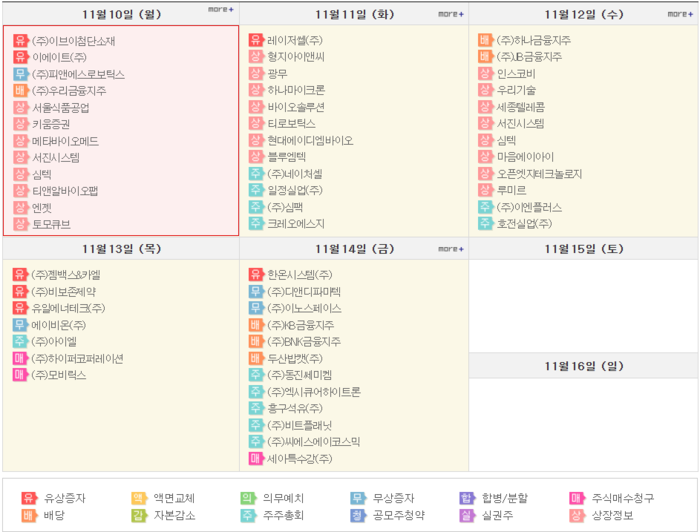Click the 공모주청약 legend icon
700x532 pixels.
click(x=357, y=515)
